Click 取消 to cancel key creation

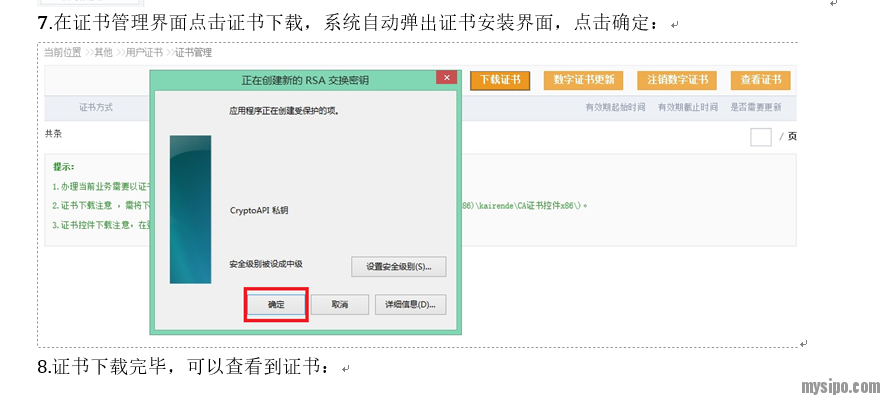pyautogui.click(x=340, y=304)
